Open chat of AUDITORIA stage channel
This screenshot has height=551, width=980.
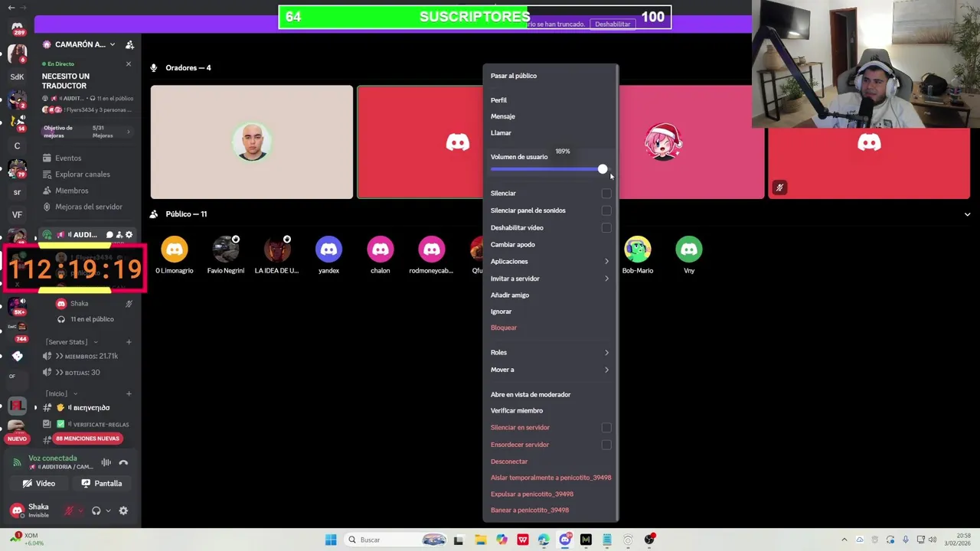pyautogui.click(x=109, y=235)
